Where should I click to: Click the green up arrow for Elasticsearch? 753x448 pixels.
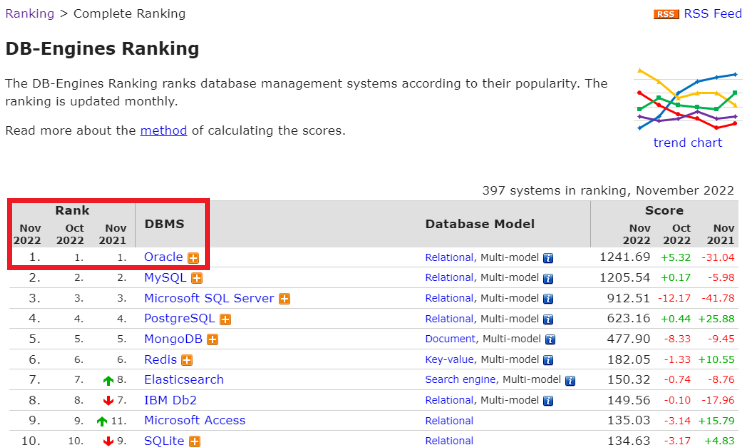108,381
